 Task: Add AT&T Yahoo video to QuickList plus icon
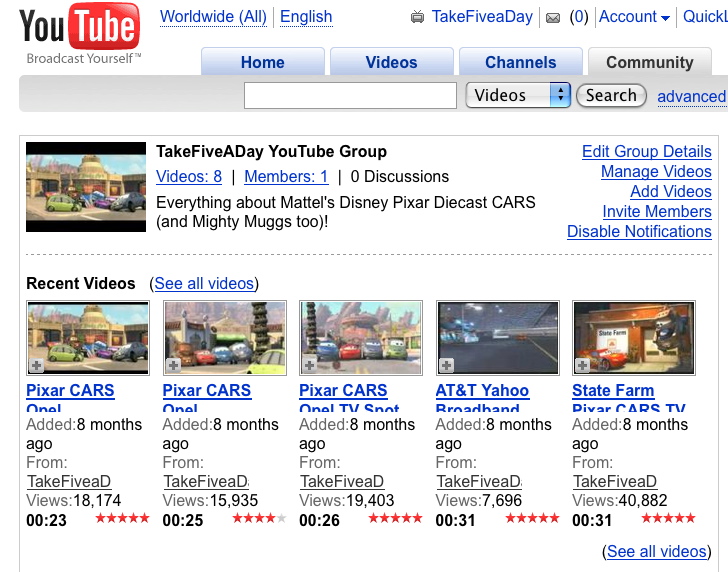447,365
